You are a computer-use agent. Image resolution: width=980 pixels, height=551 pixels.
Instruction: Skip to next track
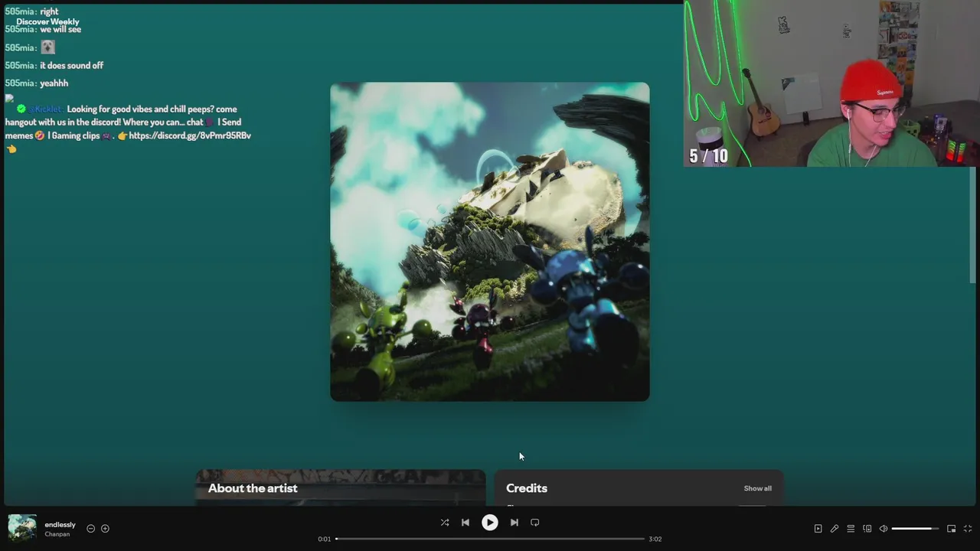514,523
